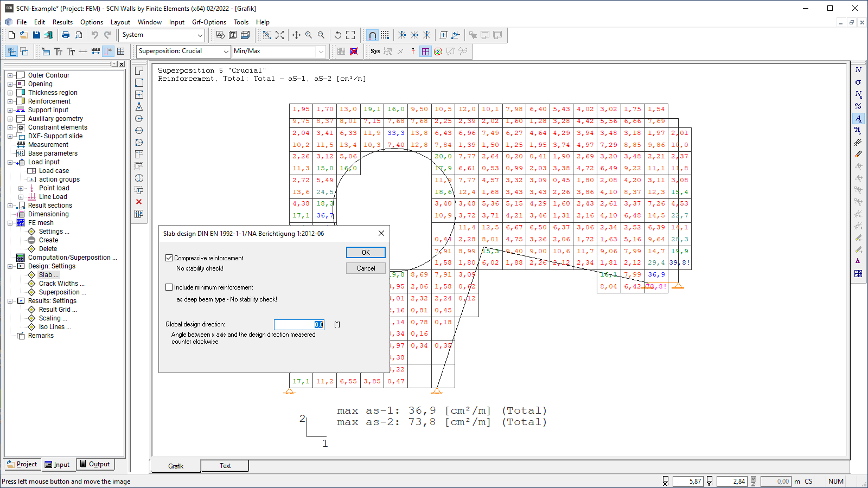Select the percent utilization icon

click(x=858, y=106)
